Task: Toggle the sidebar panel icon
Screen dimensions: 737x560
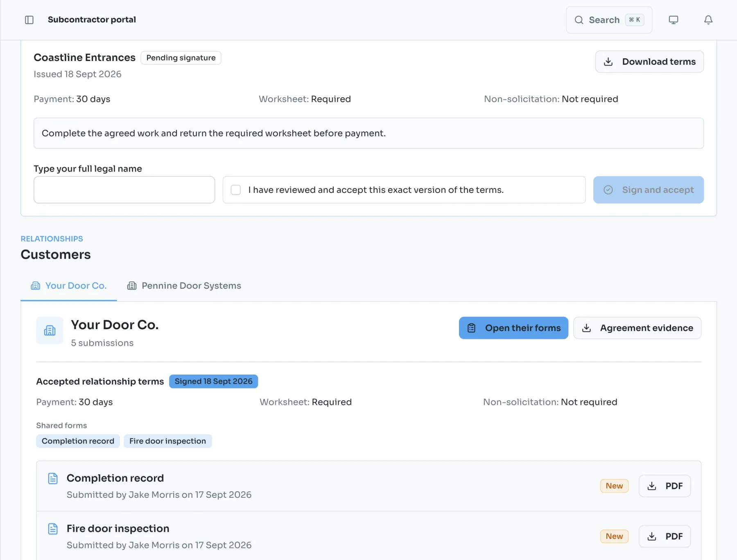Action: [x=29, y=20]
